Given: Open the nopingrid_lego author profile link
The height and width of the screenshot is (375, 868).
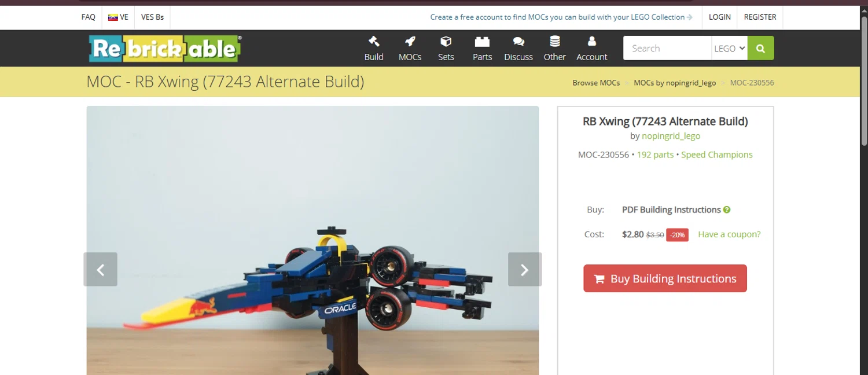Looking at the screenshot, I should click(671, 136).
